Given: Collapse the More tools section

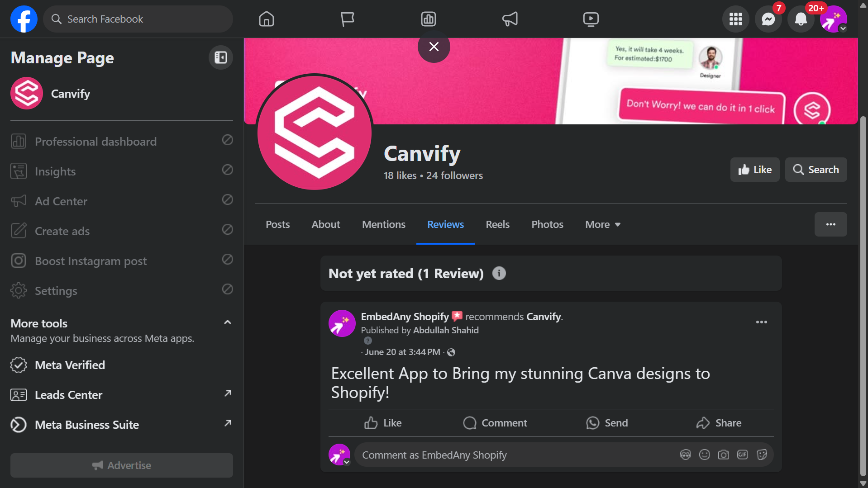Looking at the screenshot, I should pos(228,322).
